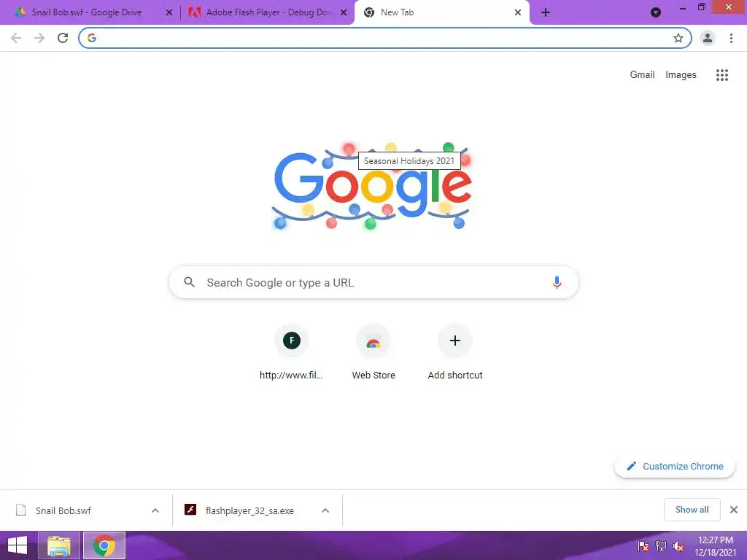Click the tab search dropdown in title bar
Image resolution: width=747 pixels, height=560 pixels.
pyautogui.click(x=656, y=12)
